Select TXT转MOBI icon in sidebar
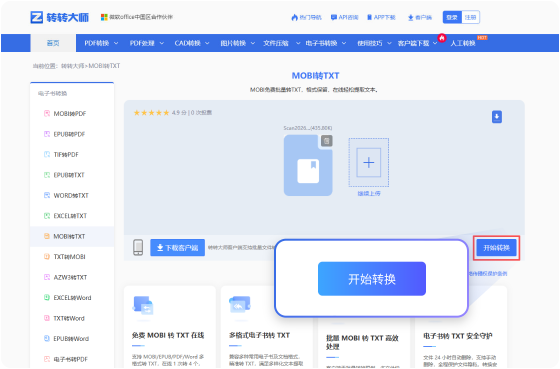The height and width of the screenshot is (369, 560). point(47,256)
